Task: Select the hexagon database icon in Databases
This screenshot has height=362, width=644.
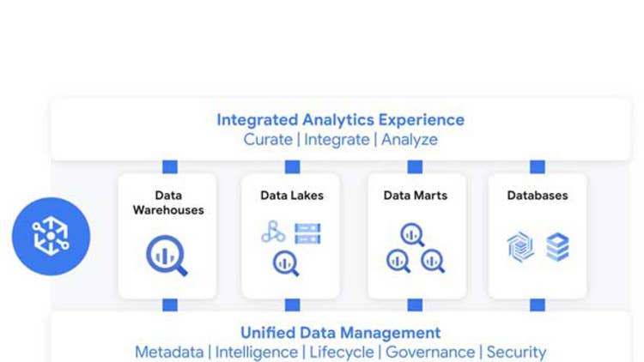Action: 520,246
